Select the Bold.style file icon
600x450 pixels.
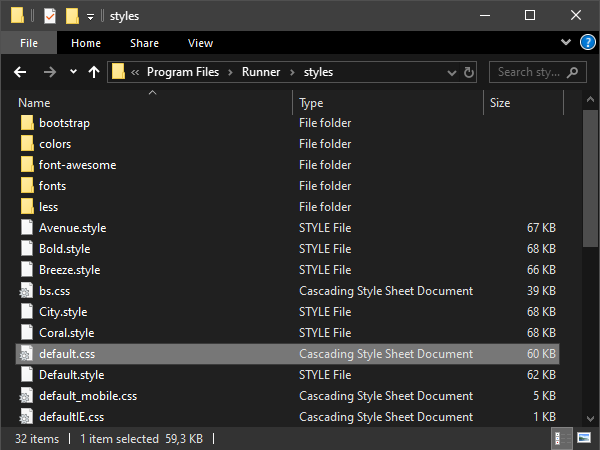[x=27, y=249]
